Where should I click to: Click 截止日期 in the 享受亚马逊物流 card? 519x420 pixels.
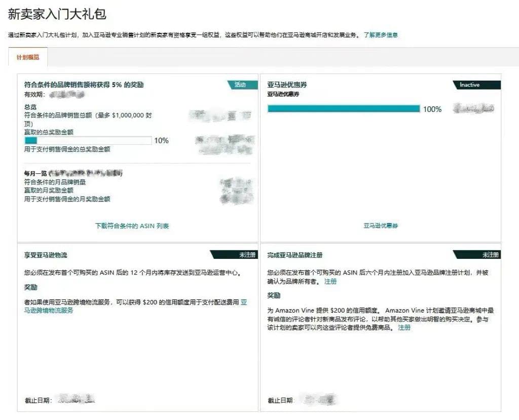point(38,401)
